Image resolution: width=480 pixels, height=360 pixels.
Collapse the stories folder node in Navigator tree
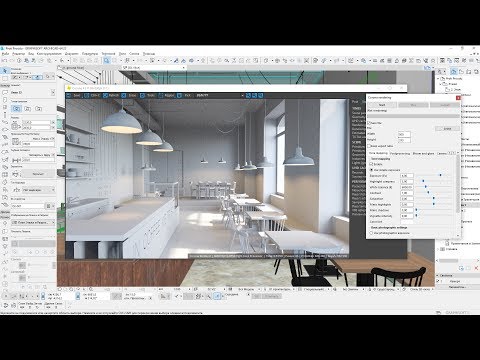pos(441,84)
